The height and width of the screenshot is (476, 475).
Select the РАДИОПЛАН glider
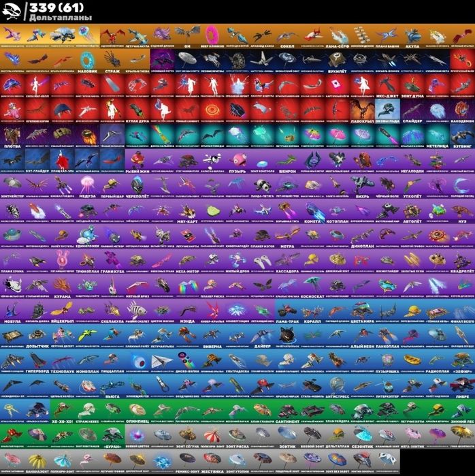[437, 361]
